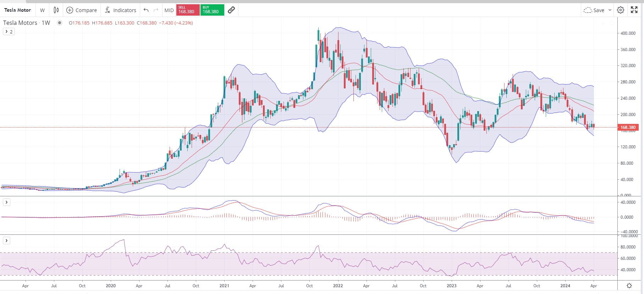Click the red SELL 168.380 button

tap(188, 10)
